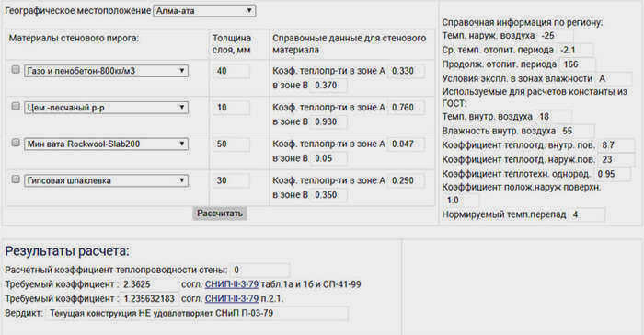Image resolution: width=644 pixels, height=335 pixels.
Task: Click the Рассчитать button
Action: (220, 214)
